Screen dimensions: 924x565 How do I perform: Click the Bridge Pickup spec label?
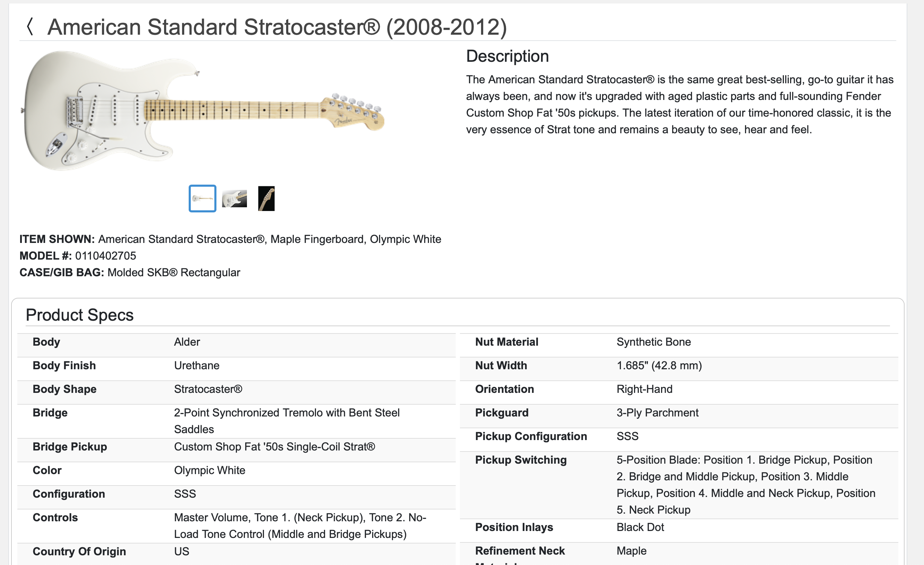coord(70,446)
